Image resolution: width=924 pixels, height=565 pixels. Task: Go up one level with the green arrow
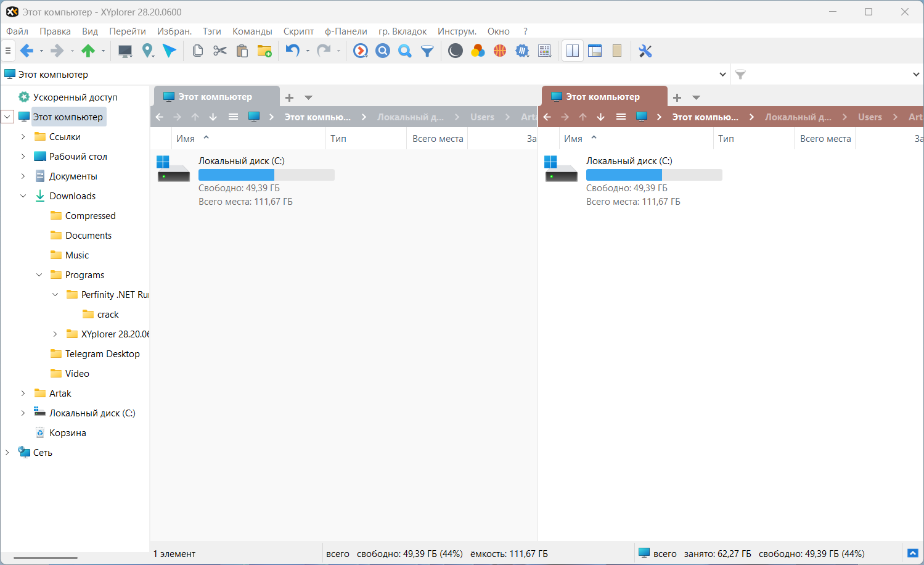[88, 51]
